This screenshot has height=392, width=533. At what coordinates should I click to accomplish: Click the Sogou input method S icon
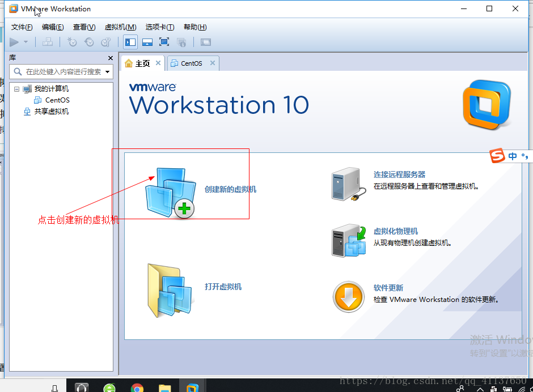pyautogui.click(x=497, y=156)
